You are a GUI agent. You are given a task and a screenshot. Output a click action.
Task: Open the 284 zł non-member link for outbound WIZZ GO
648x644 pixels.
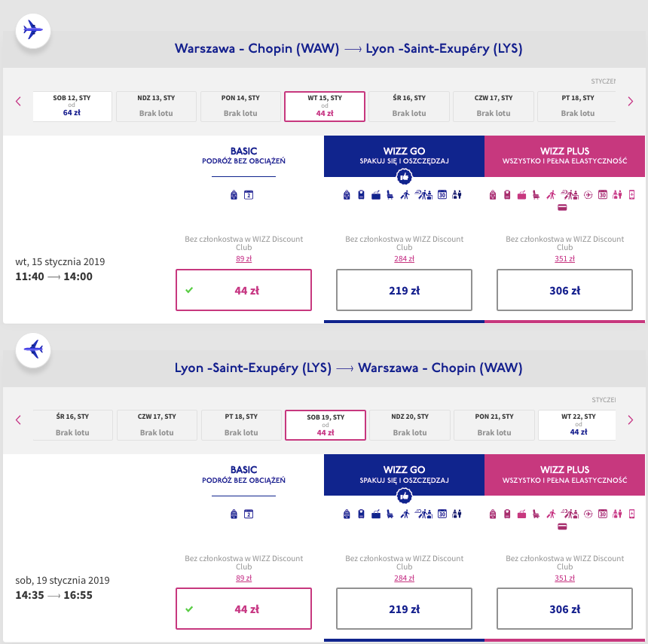[404, 258]
